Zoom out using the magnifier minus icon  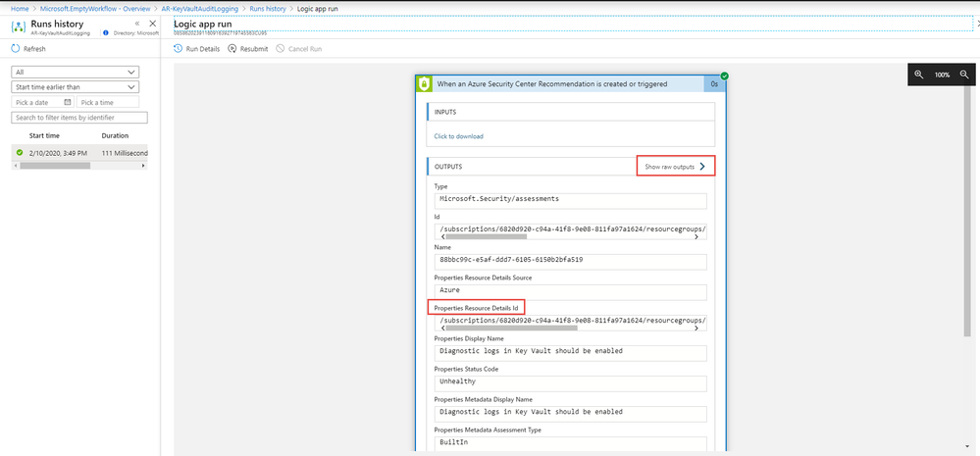pyautogui.click(x=964, y=75)
